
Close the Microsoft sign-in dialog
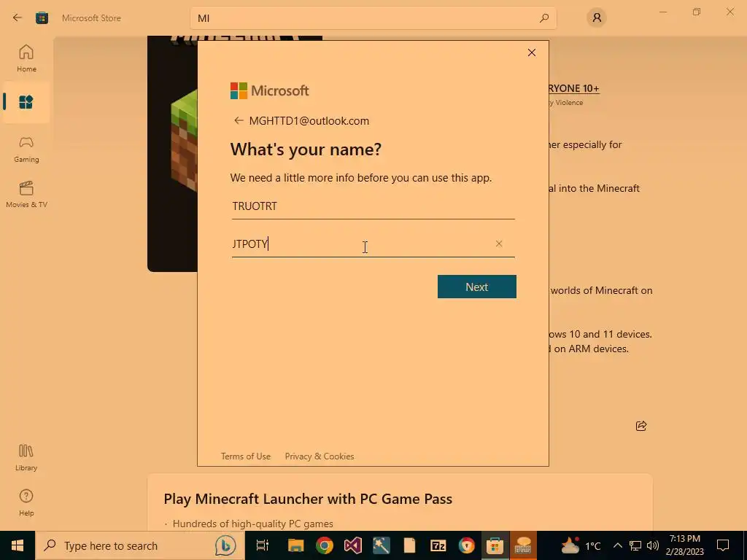pyautogui.click(x=532, y=52)
